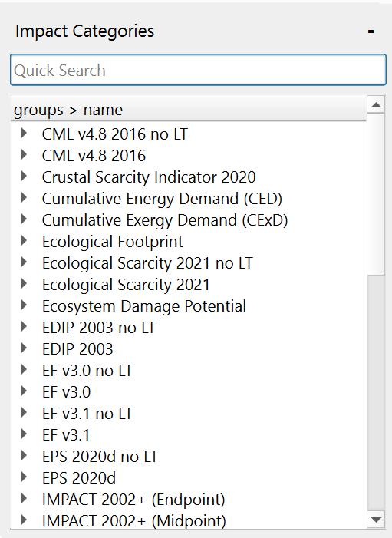Expand IMPACT 2002+ (Endpoint) arrow
Viewport: 392px width, 538px height.
click(24, 499)
